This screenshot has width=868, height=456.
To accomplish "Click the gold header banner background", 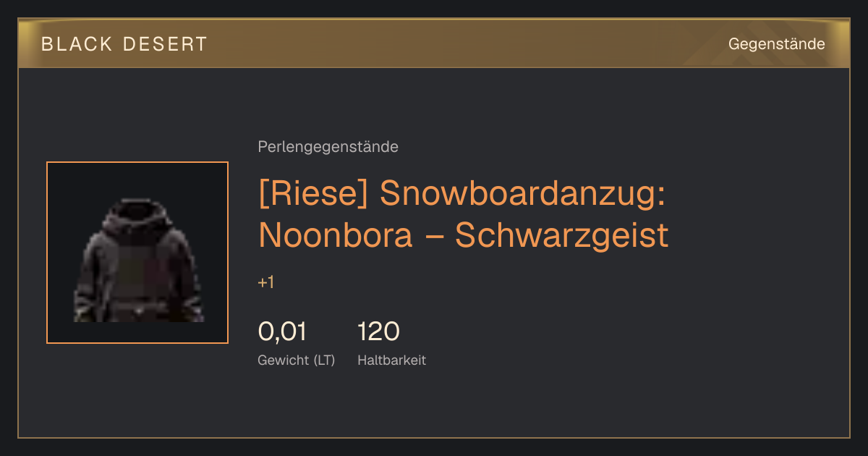I will click(434, 43).
